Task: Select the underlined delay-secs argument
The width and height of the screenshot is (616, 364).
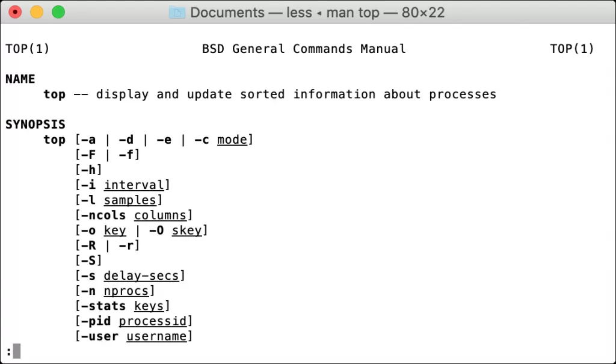Action: [143, 276]
